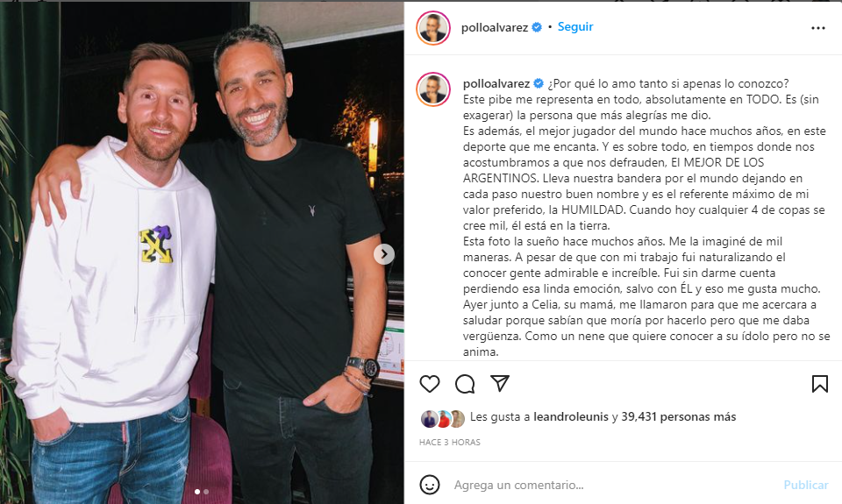Share the post via paper plane icon
Screen dimensions: 842x504
[x=499, y=383]
